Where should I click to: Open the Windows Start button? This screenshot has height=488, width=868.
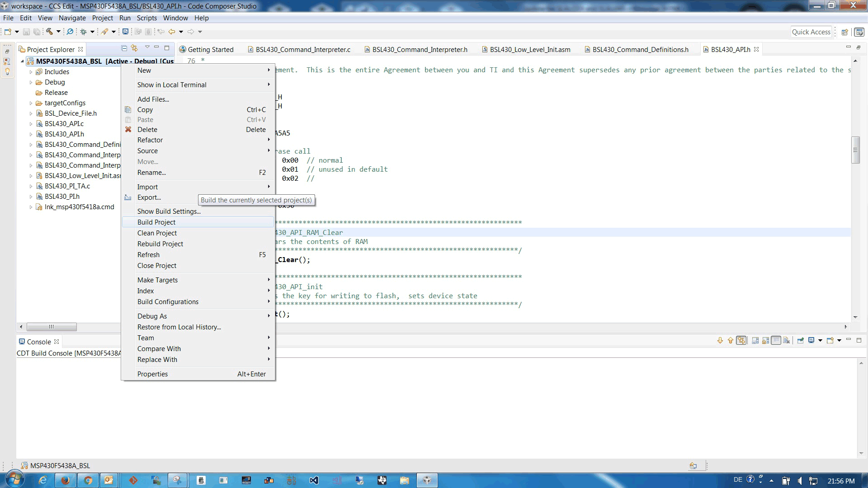point(14,479)
